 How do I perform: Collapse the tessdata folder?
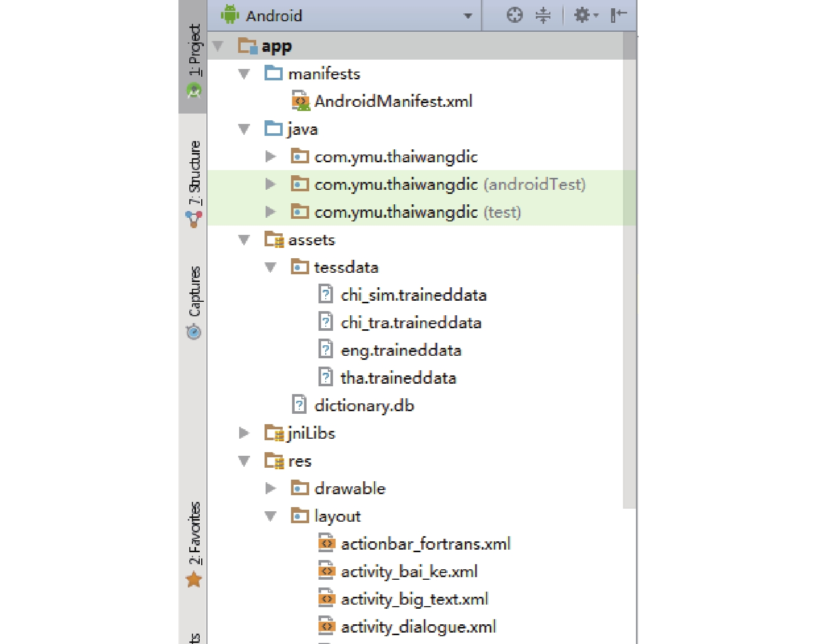point(270,268)
